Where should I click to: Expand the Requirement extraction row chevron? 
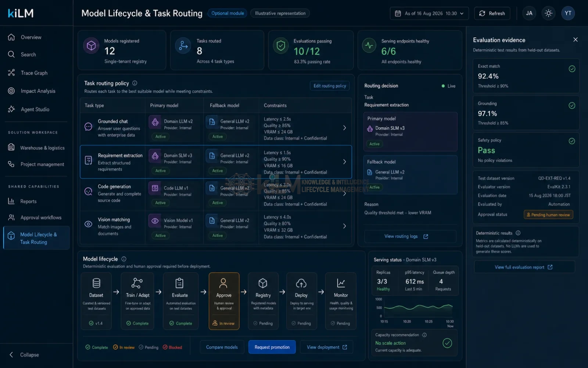[x=344, y=162]
